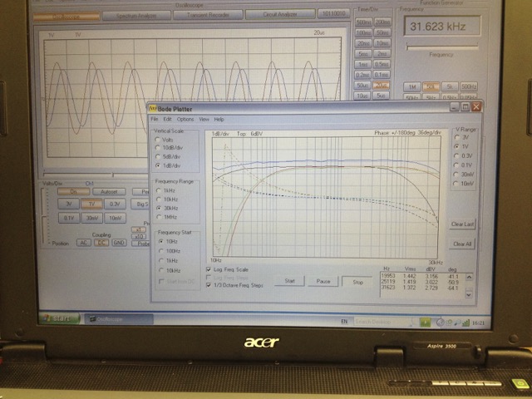Viewport: 532px width, 399px height.
Task: Click the Stop button in Bode Plotter
Action: coord(357,282)
